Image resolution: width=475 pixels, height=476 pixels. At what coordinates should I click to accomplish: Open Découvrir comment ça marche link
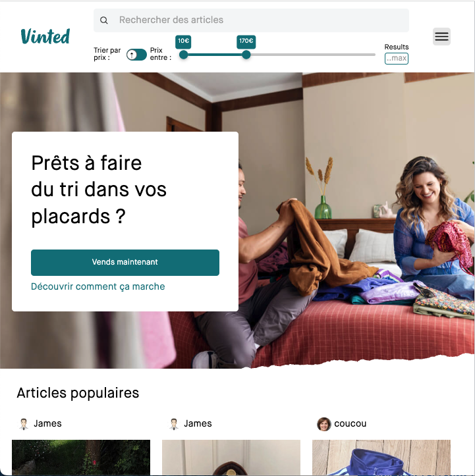tap(98, 286)
